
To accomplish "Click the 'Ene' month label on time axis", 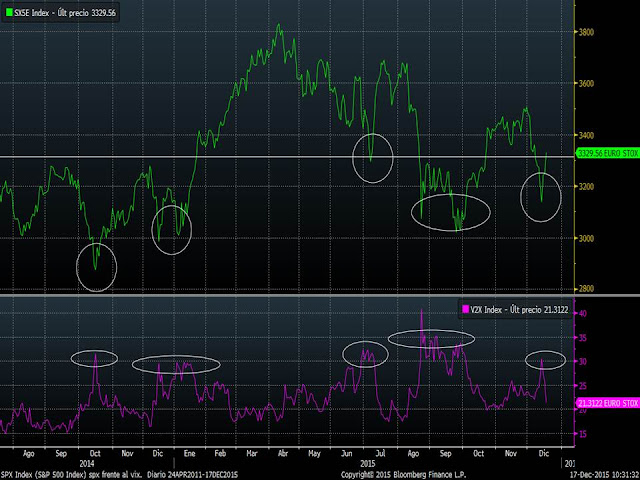I will [x=189, y=453].
